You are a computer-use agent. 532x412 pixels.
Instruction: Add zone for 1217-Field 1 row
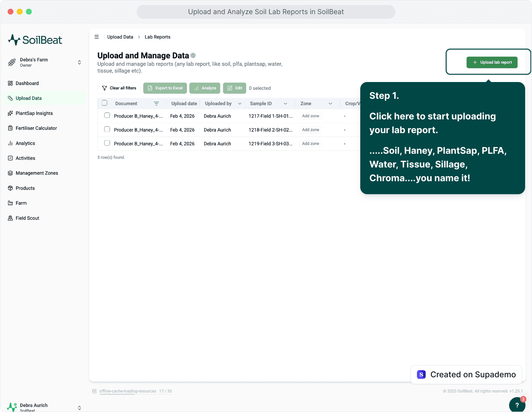pos(311,116)
